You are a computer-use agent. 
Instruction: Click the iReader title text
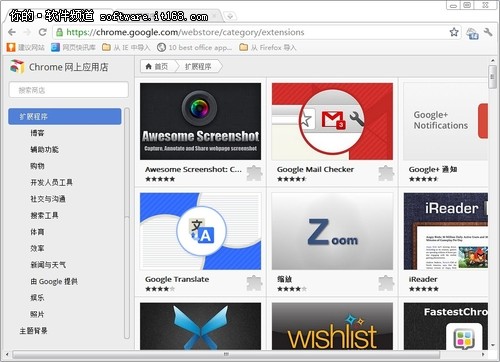[x=423, y=279]
